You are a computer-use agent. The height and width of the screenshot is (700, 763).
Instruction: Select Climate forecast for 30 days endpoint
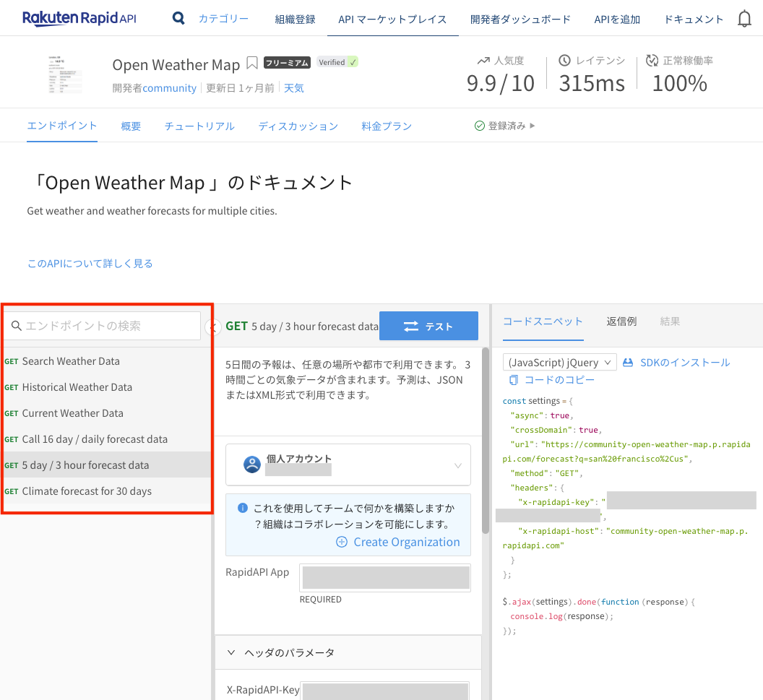(107, 491)
